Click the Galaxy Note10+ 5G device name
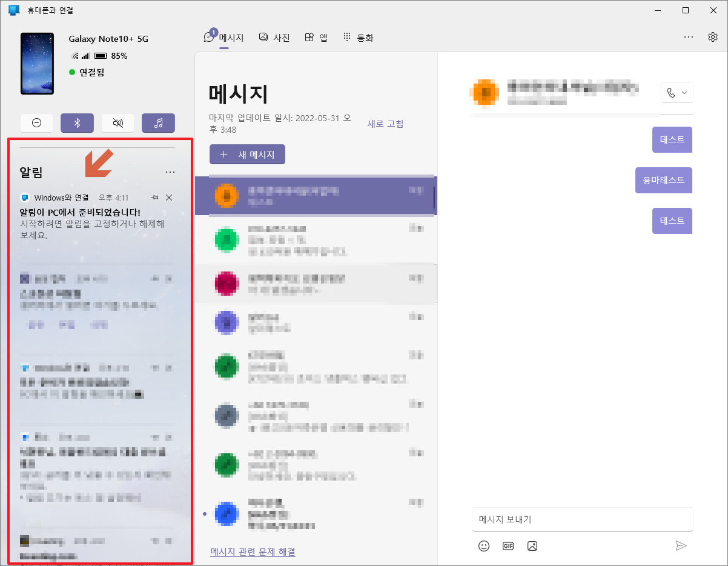The width and height of the screenshot is (728, 566). point(108,39)
